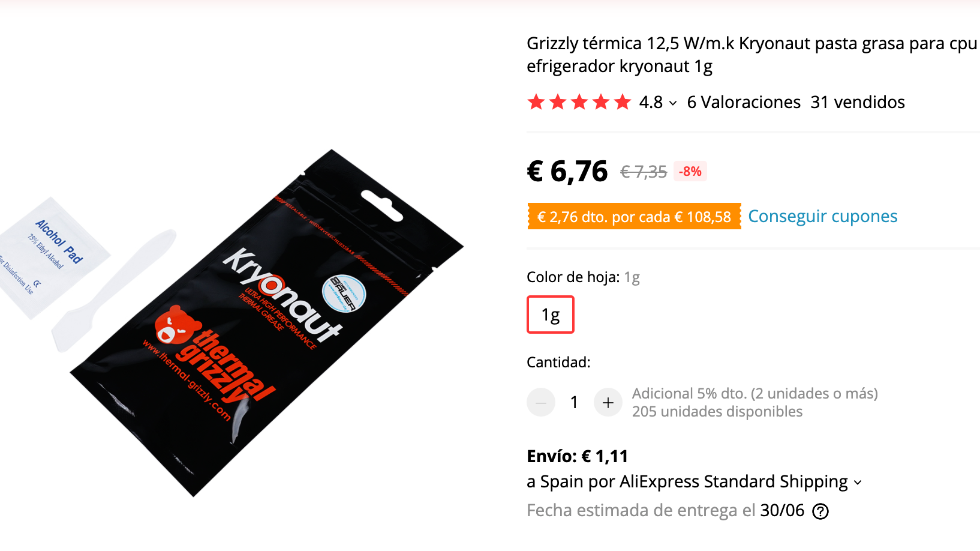The image size is (980, 551).
Task: Click the quantity value field showing 1
Action: [574, 402]
